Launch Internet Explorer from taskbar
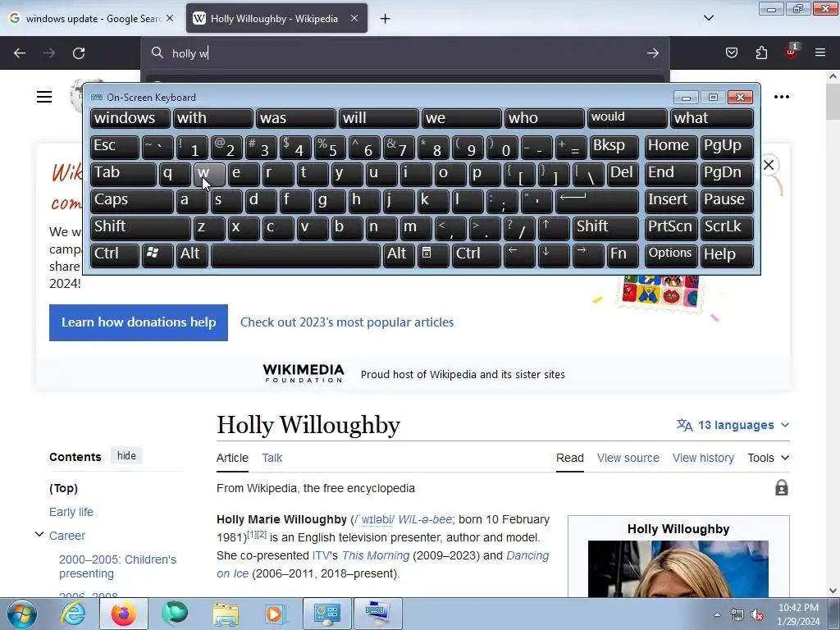The image size is (840, 630). [x=73, y=614]
